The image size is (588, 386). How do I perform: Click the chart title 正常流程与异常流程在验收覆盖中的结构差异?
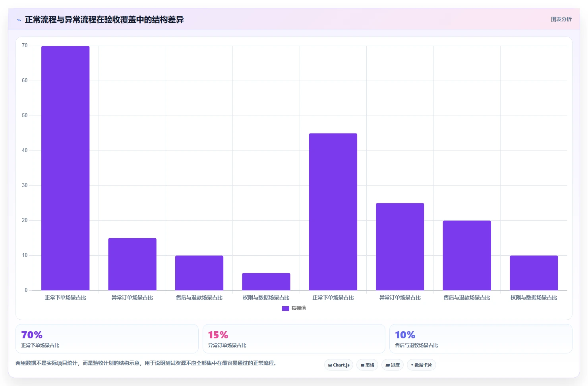pos(104,19)
